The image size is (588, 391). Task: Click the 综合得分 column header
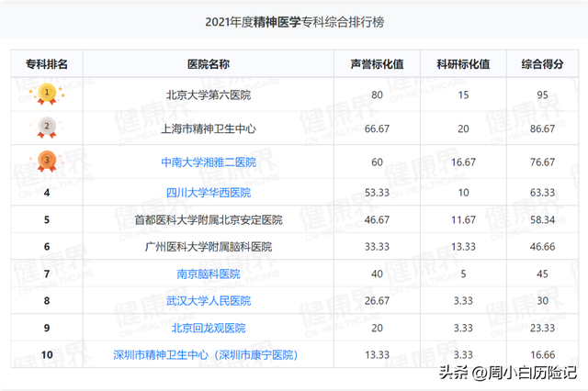(542, 64)
